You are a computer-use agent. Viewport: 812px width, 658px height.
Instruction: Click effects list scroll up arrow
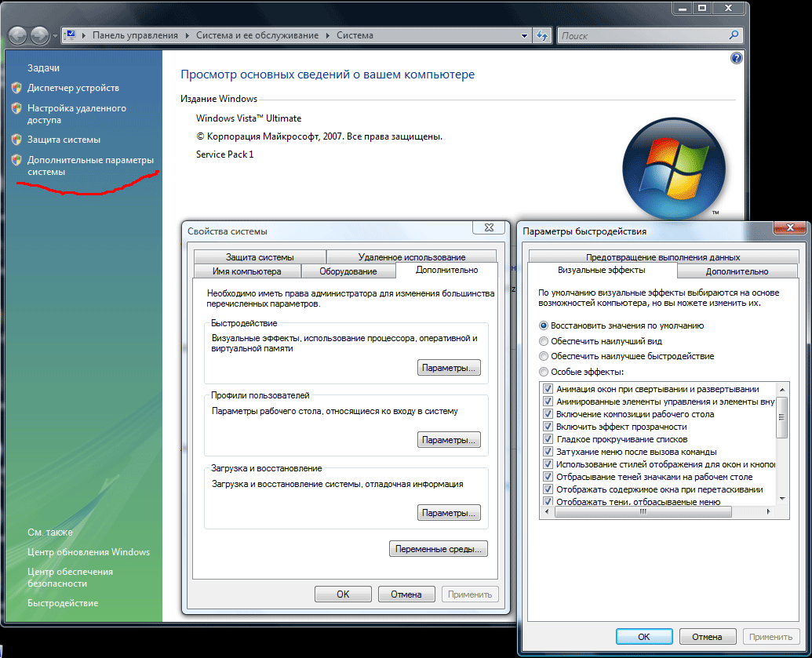point(782,389)
